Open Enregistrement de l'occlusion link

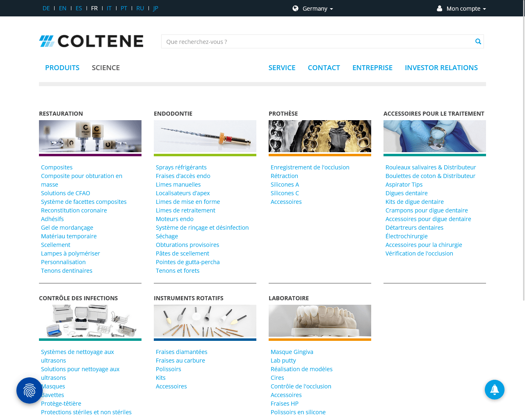coord(310,167)
